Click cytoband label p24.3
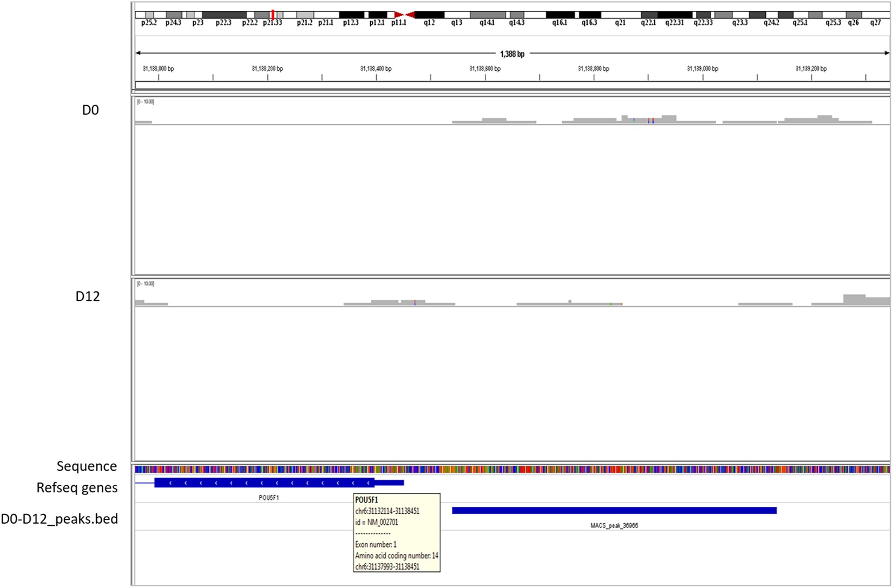The width and height of the screenshot is (893, 588). [173, 23]
